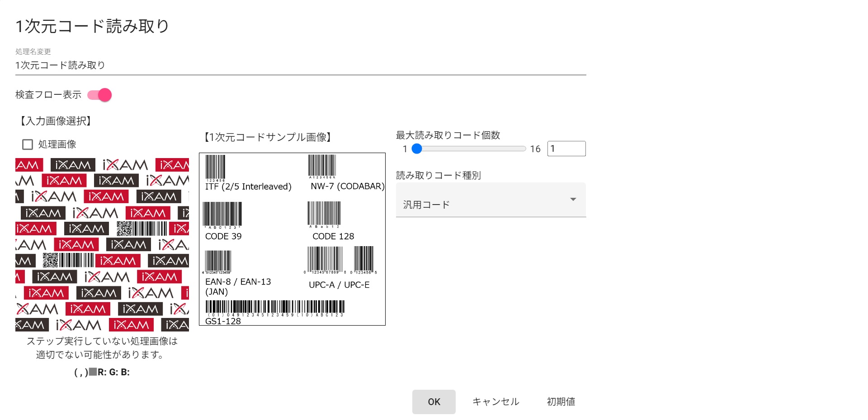Image resolution: width=868 pixels, height=420 pixels.
Task: Click the CODE 128 barcode sample
Action: [x=324, y=214]
